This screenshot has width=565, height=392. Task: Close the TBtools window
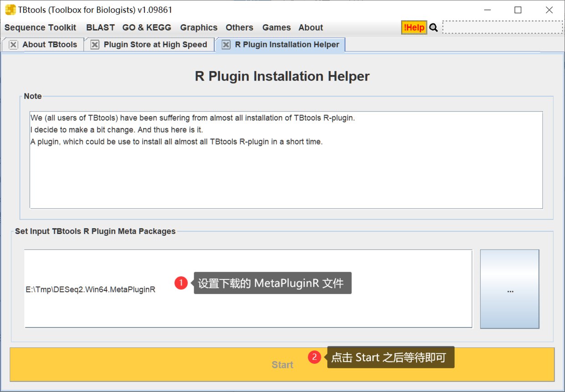pyautogui.click(x=549, y=10)
